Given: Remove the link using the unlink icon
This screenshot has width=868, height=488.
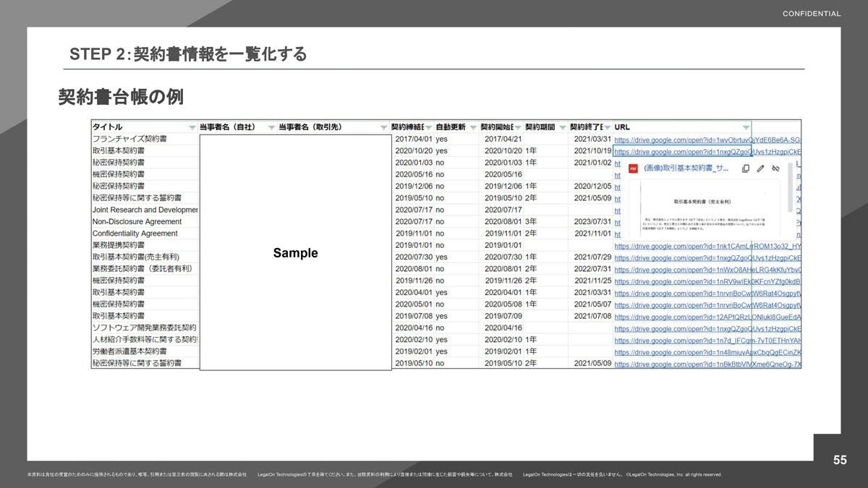Looking at the screenshot, I should pos(775,168).
